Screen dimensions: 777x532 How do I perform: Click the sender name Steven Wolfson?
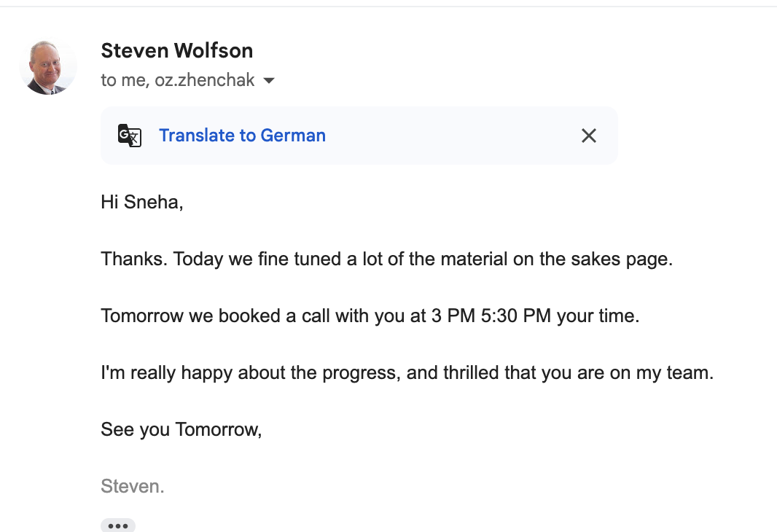click(x=177, y=51)
